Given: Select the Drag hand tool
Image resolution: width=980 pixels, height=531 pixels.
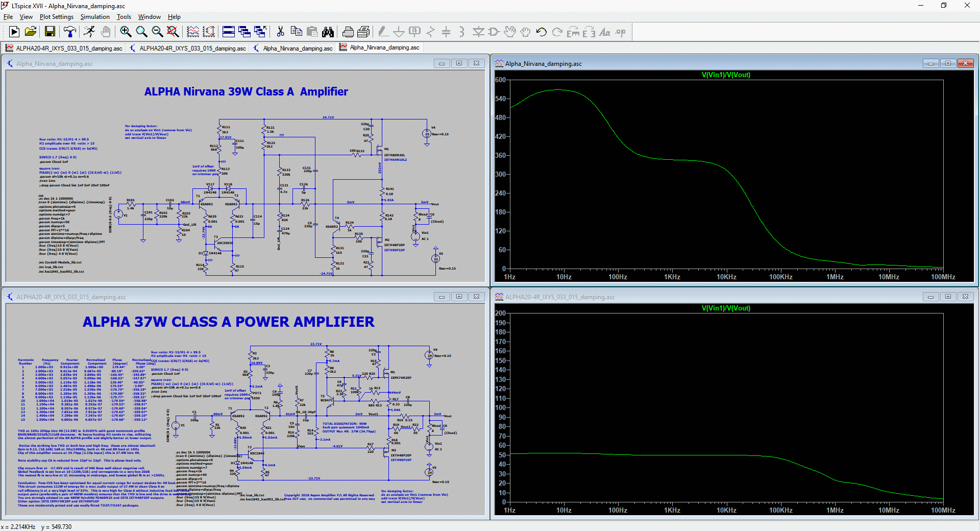Looking at the screenshot, I should (x=525, y=32).
